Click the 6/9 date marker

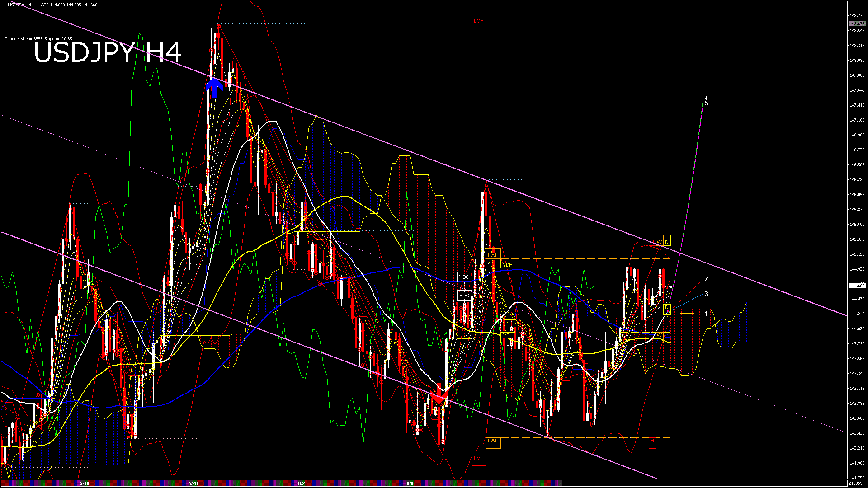point(410,483)
